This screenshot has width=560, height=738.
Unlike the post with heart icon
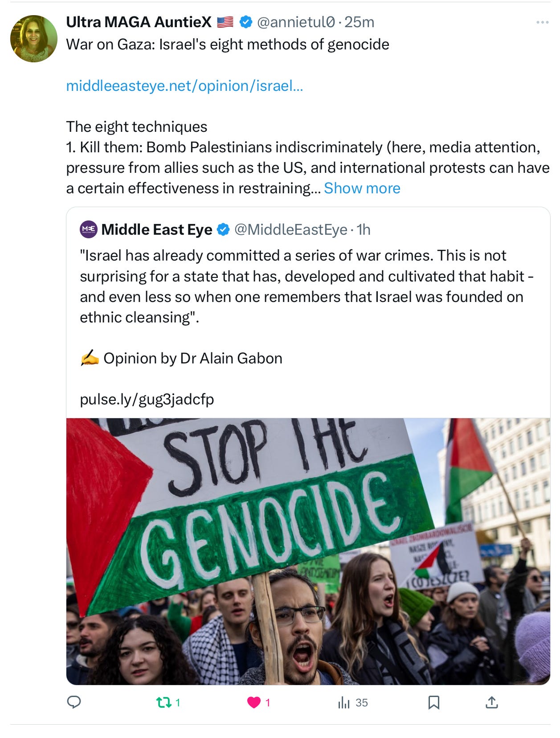tap(254, 703)
